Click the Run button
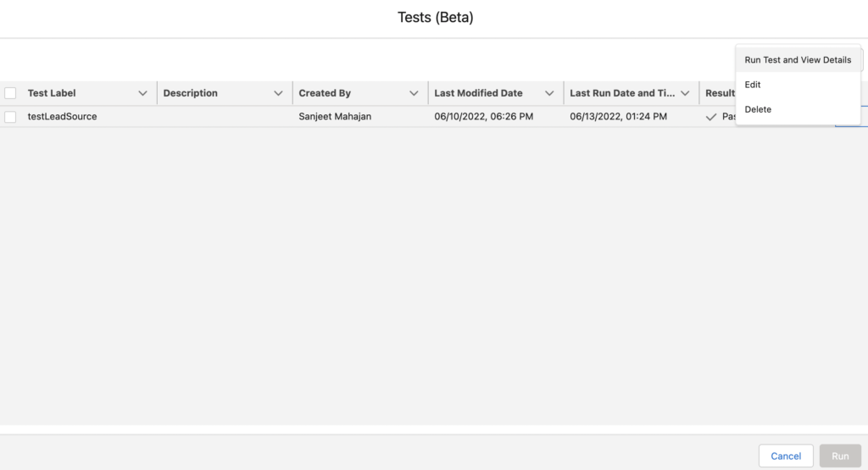868x470 pixels. tap(840, 456)
